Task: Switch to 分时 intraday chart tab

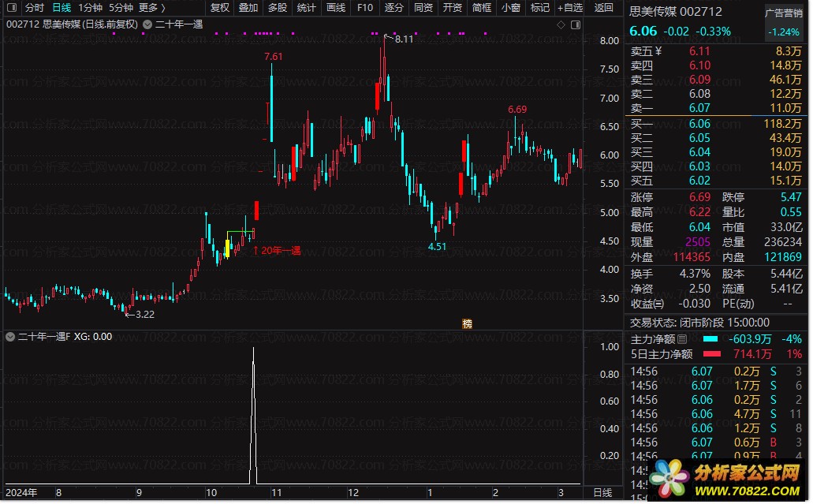Action: pyautogui.click(x=35, y=8)
